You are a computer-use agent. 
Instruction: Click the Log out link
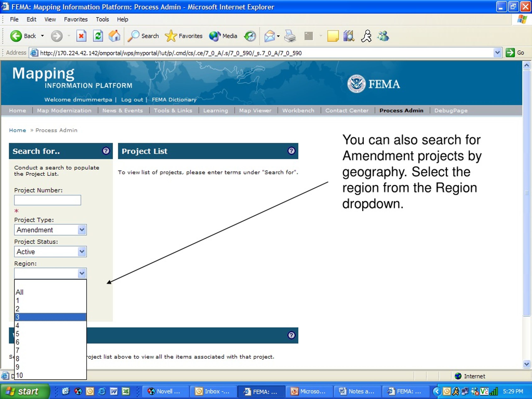pyautogui.click(x=132, y=100)
